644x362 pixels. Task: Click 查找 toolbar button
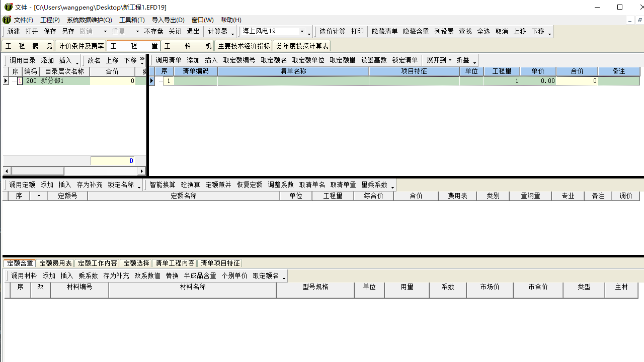tap(465, 31)
